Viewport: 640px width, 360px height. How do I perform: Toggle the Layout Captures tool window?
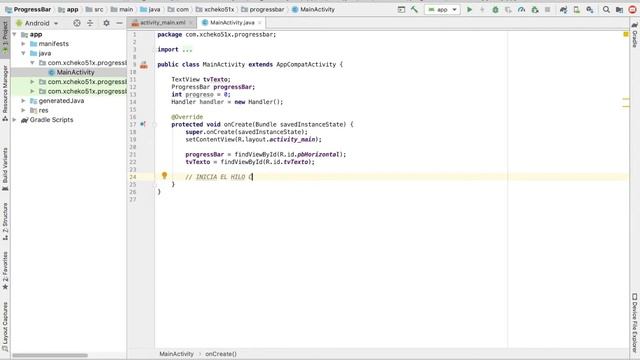(x=5, y=327)
